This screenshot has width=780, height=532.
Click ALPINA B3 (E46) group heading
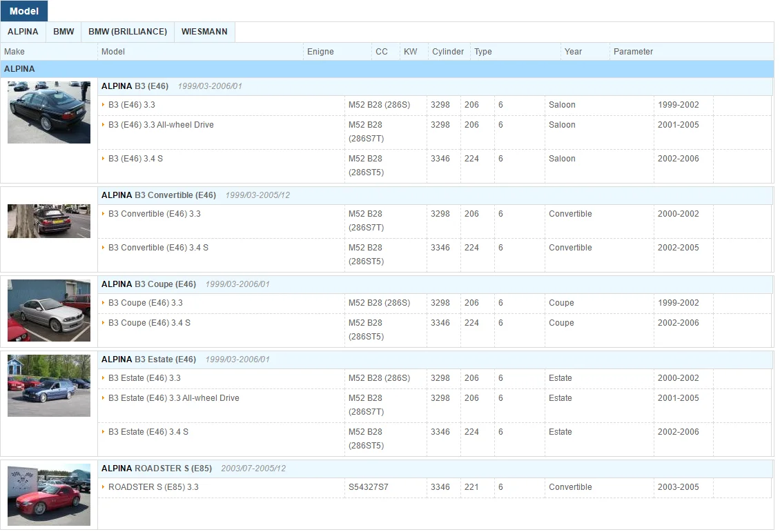[135, 86]
